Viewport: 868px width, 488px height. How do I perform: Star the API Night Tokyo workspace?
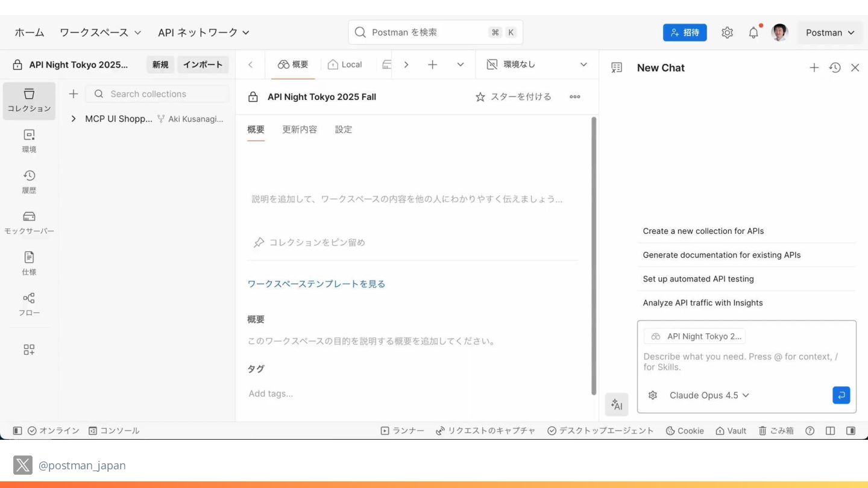point(513,97)
